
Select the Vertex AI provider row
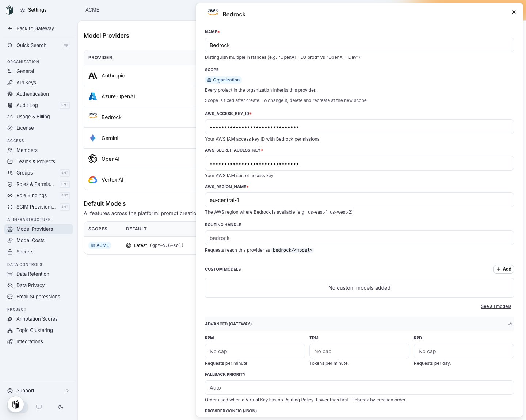coord(140,180)
